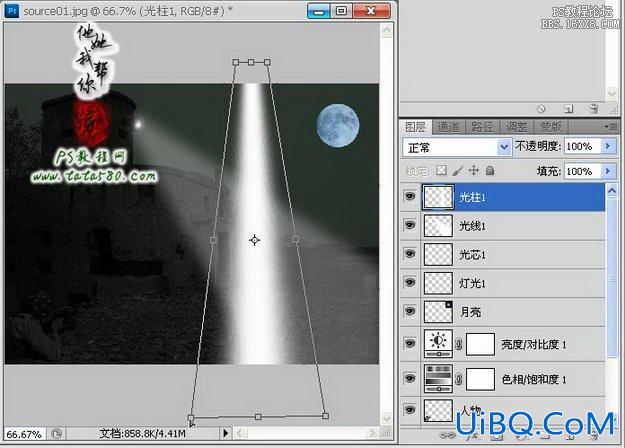The width and height of the screenshot is (625, 448).
Task: Toggle lock image pixels brush icon
Action: (x=458, y=171)
